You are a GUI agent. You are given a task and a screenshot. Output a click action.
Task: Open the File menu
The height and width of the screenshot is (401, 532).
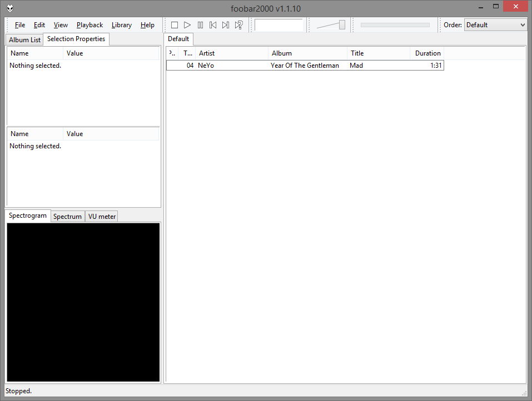pyautogui.click(x=20, y=25)
